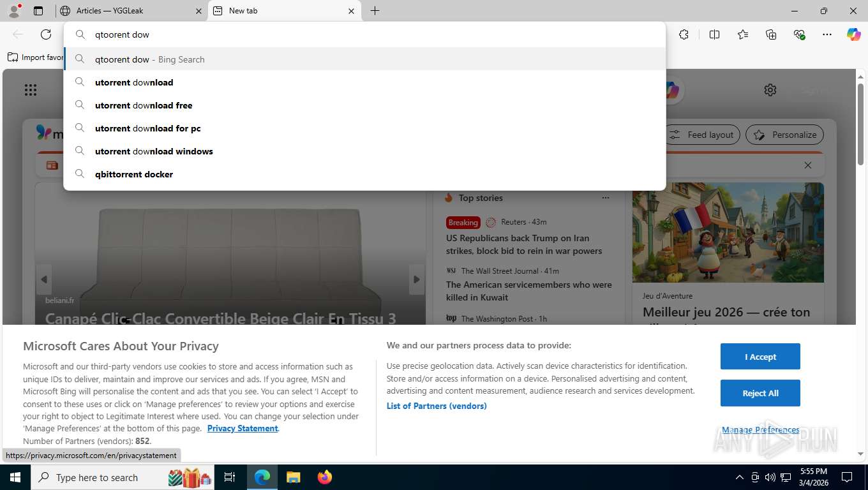The height and width of the screenshot is (490, 868).
Task: Dismiss the feed banner with X
Action: [x=808, y=165]
